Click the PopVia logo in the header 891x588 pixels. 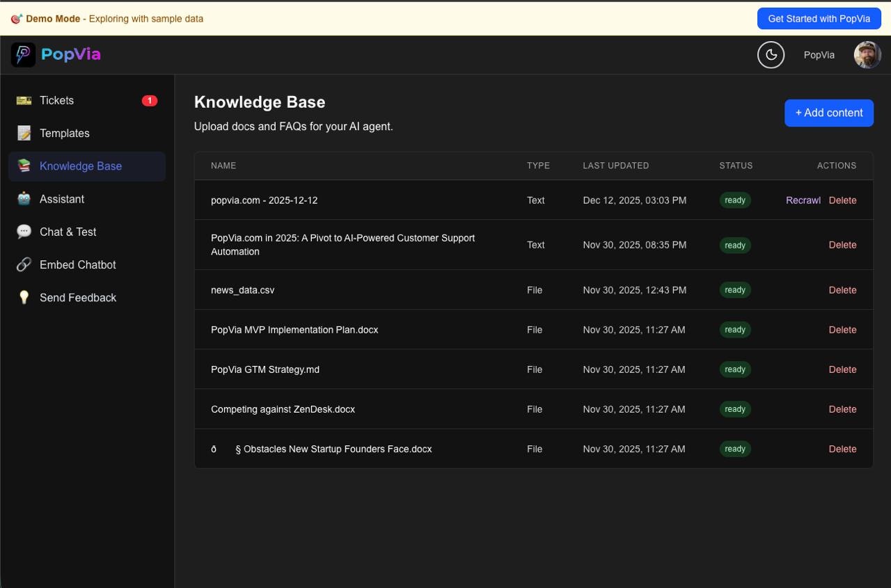[x=56, y=54]
